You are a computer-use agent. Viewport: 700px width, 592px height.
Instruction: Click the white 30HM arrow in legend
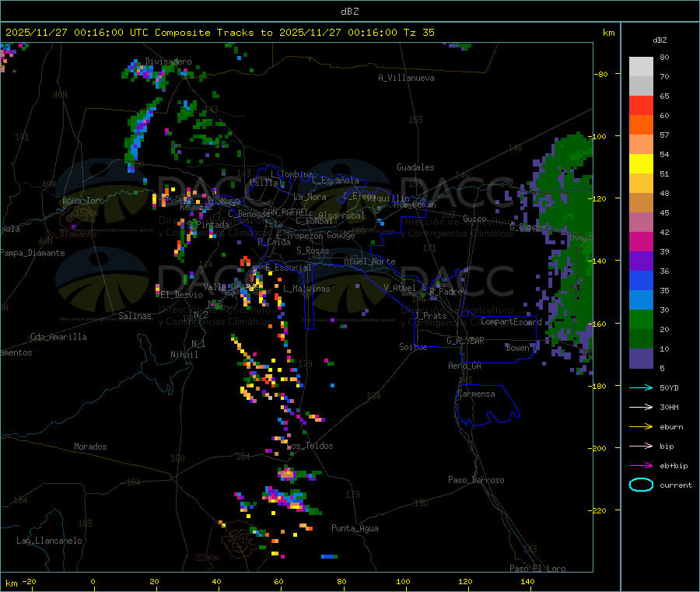(x=641, y=407)
